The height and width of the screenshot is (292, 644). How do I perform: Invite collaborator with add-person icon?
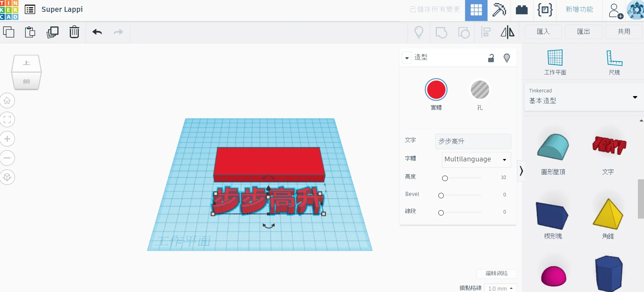tap(615, 10)
